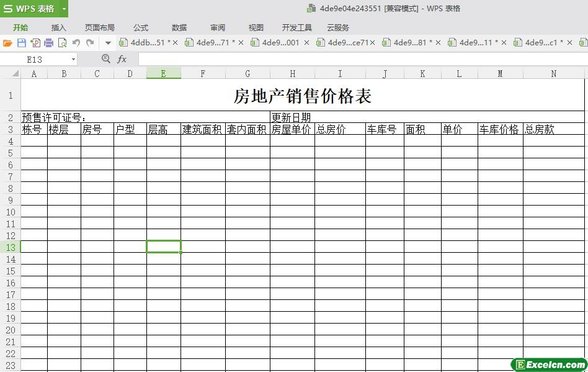
Task: Click the fx insert function icon
Action: pos(122,59)
